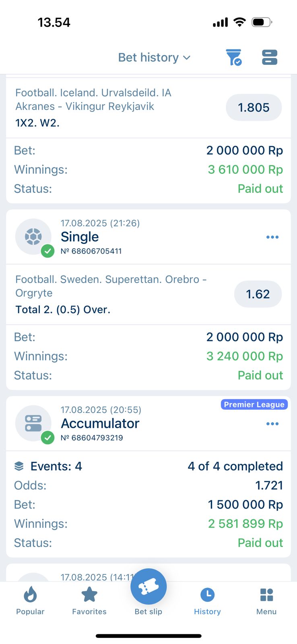Open the Favorites star tab

pyautogui.click(x=89, y=600)
